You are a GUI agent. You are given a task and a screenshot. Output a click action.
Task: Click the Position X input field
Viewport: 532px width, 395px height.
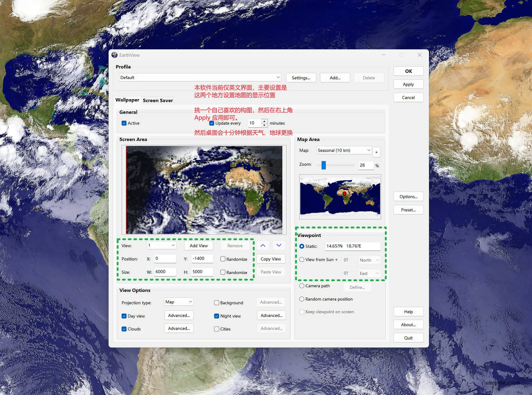coord(165,259)
